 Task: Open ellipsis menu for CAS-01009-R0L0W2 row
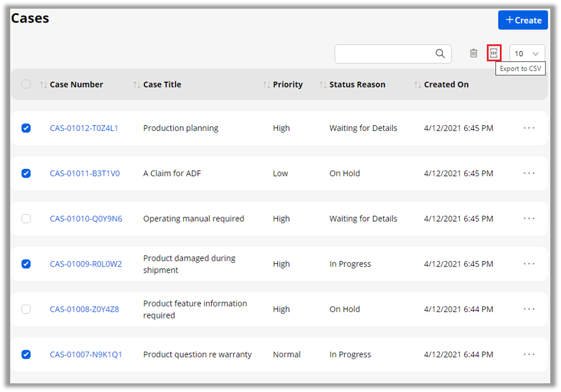(529, 264)
